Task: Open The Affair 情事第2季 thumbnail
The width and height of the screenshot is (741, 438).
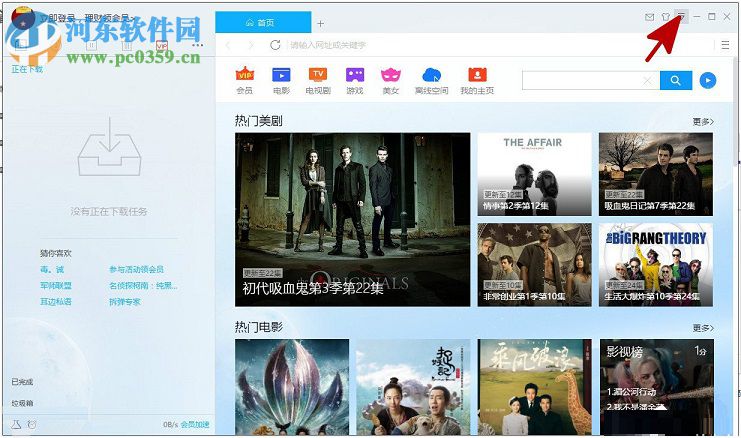Action: tap(534, 174)
